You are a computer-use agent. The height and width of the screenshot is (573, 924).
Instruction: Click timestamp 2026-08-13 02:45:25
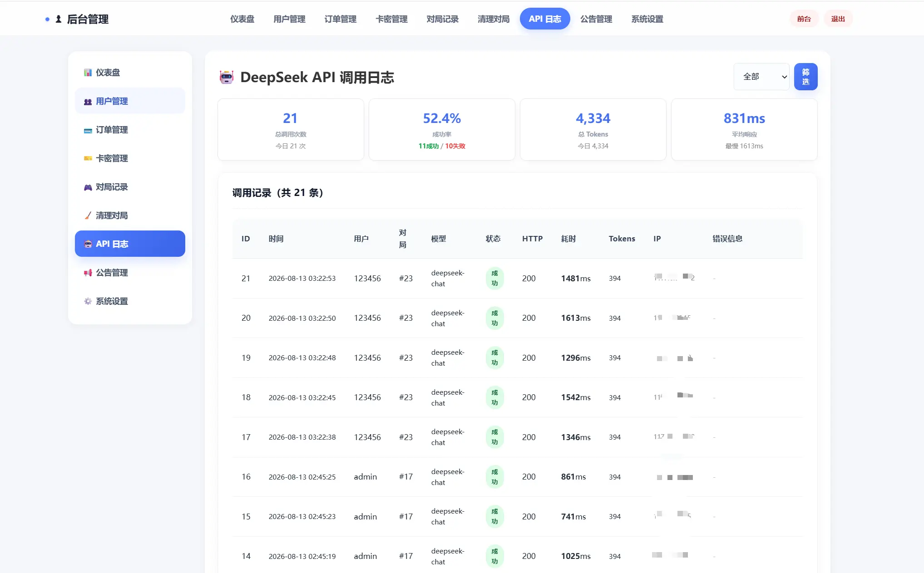[302, 477]
